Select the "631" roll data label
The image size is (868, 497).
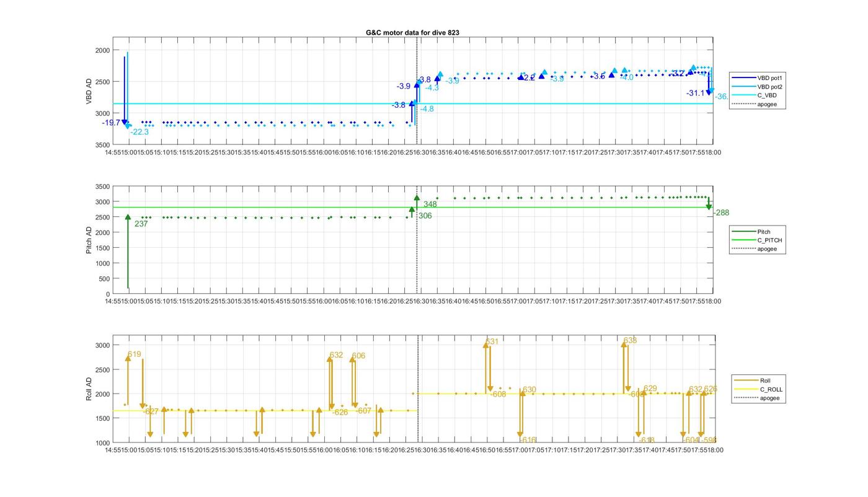click(x=492, y=341)
